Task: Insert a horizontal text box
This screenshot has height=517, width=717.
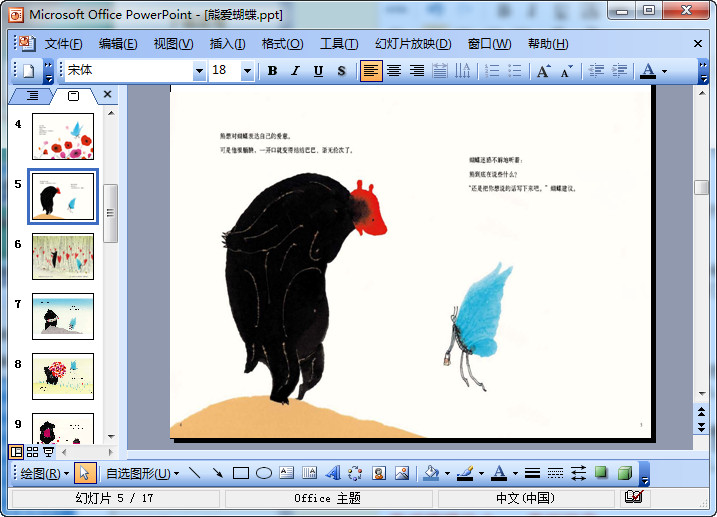Action: [287, 473]
